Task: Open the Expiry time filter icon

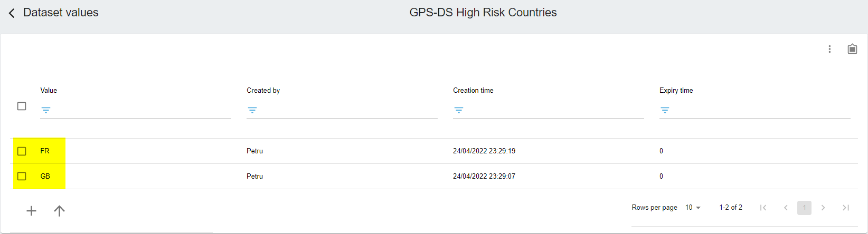Action: (x=665, y=110)
